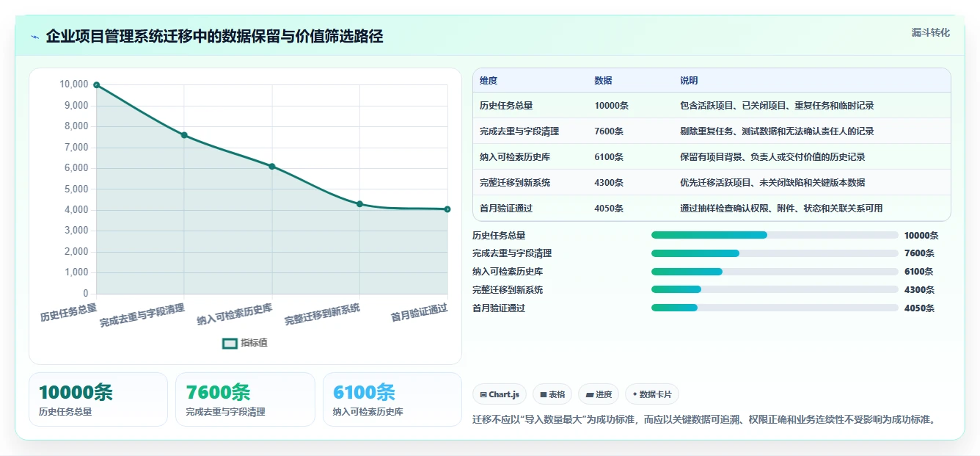Click description starting 通过抽样检查
Screen dimensions: 980x456
(x=781, y=209)
